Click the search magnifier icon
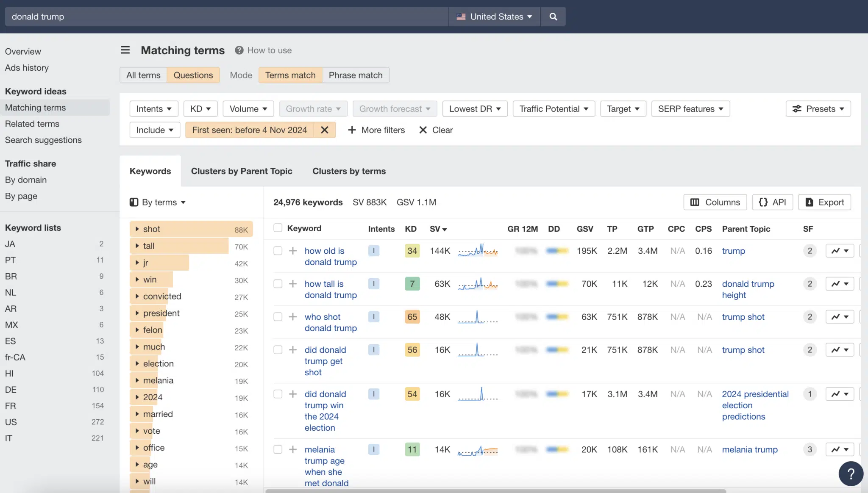The image size is (868, 493). (x=553, y=17)
